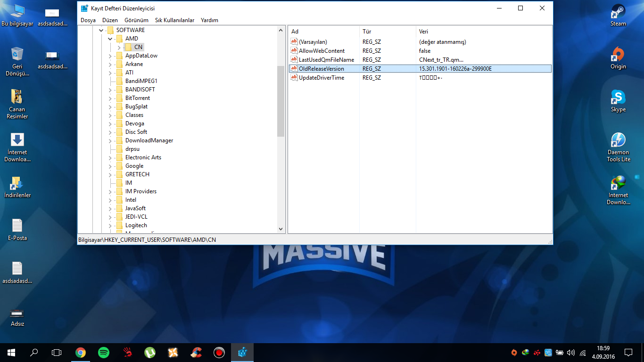The width and height of the screenshot is (644, 362).
Task: Sort values by Veri column header
Action: pos(484,32)
